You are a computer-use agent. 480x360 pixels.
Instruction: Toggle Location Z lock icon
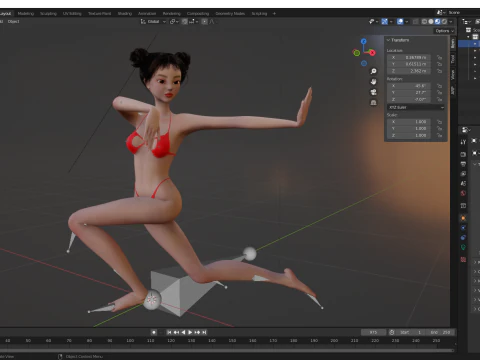(439, 71)
